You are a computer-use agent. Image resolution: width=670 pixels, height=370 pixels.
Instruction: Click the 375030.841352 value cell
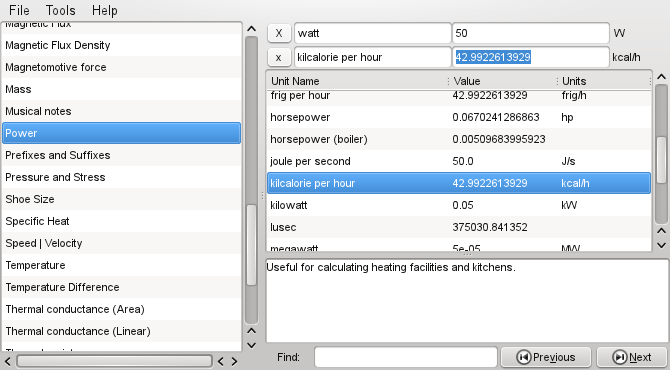click(x=490, y=227)
